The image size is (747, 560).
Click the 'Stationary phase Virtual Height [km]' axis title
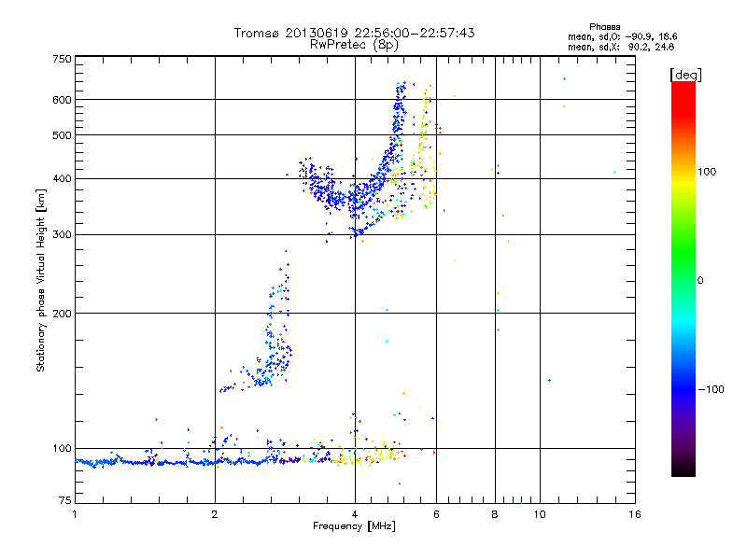tap(41, 281)
